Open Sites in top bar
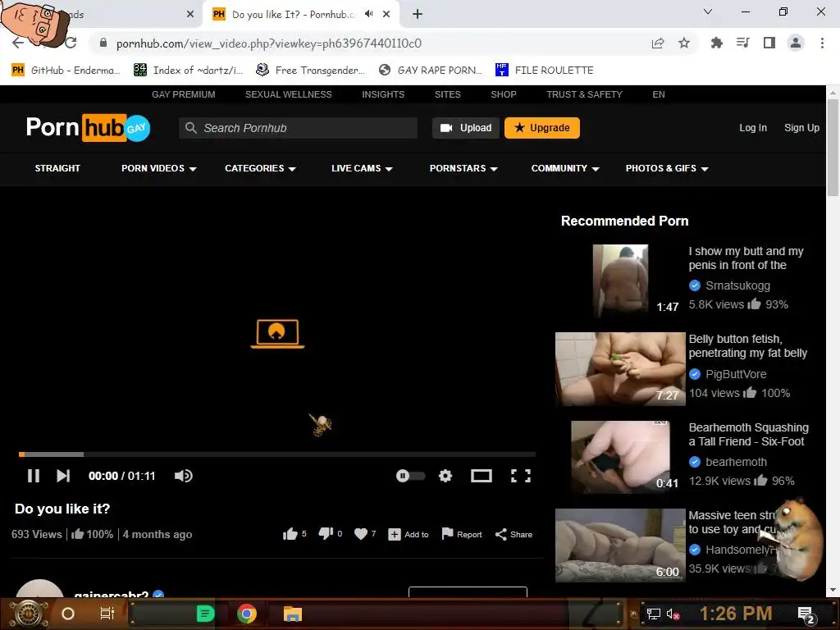 447,94
